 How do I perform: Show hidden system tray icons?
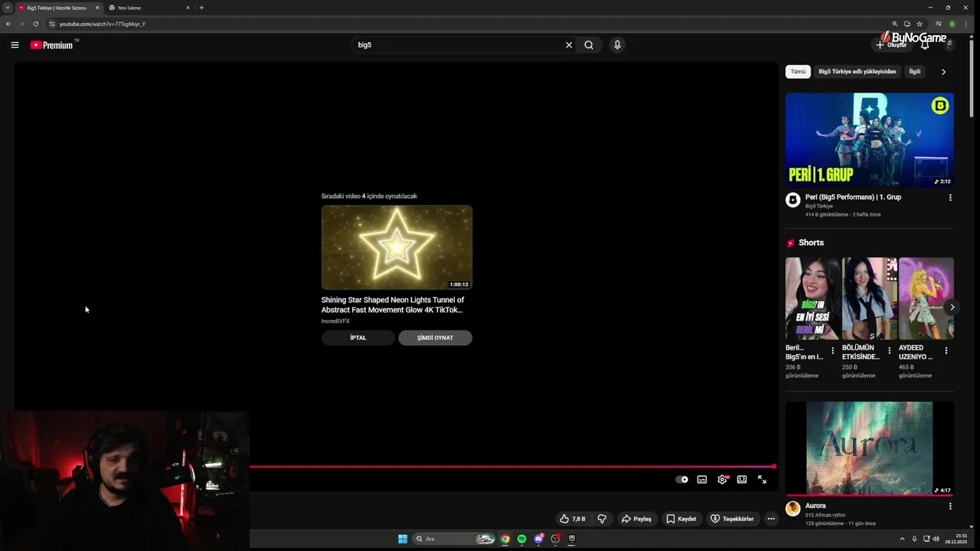(x=902, y=539)
